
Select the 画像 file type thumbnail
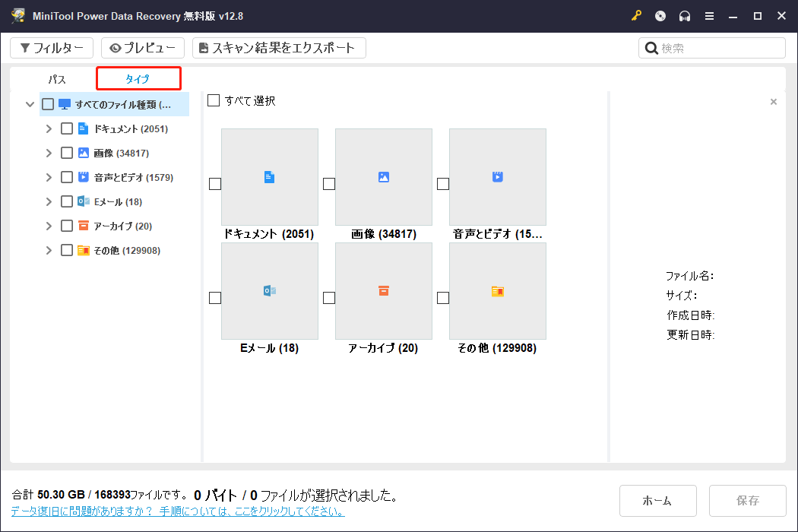click(384, 177)
